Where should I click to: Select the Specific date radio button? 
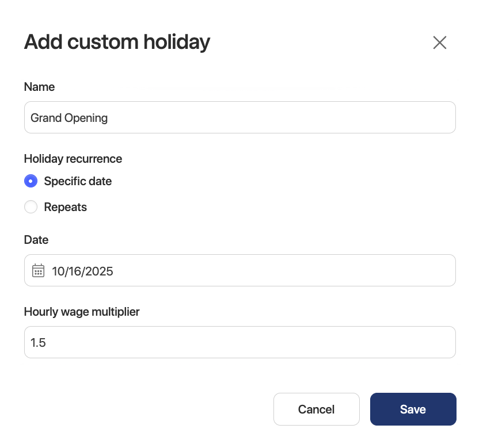(x=31, y=181)
